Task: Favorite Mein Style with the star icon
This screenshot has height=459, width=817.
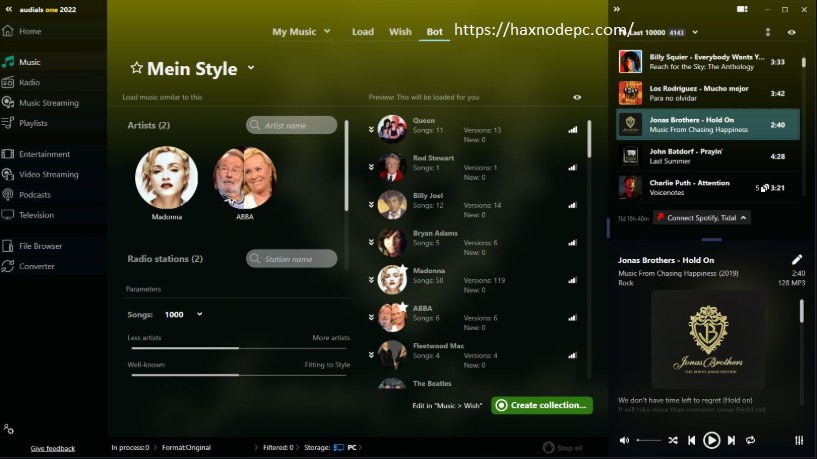Action: point(137,68)
